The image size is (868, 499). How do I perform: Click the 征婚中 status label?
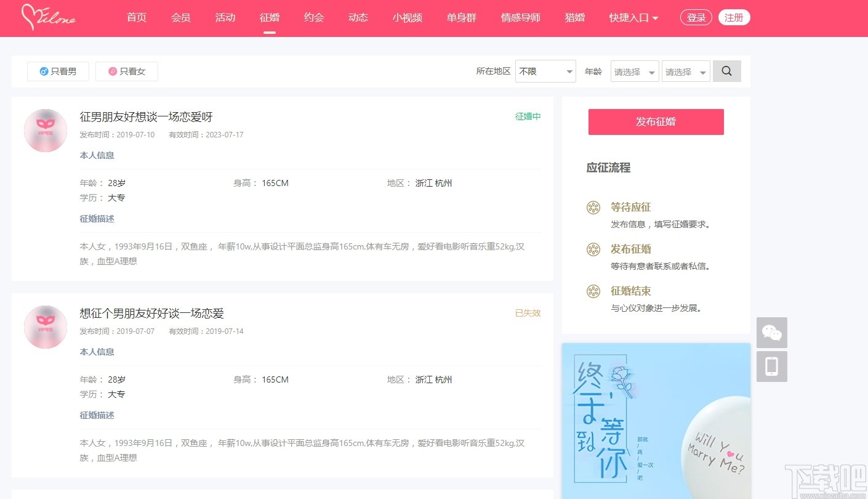(x=527, y=116)
